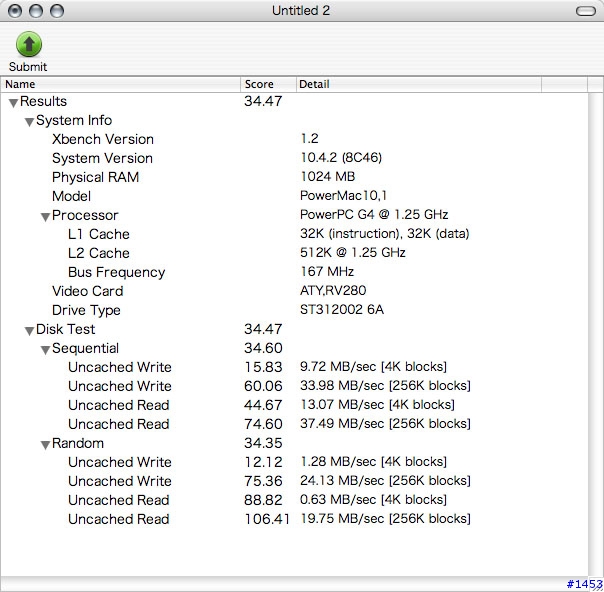The image size is (604, 592).
Task: Click the ST312002 6A drive value
Action: (342, 310)
